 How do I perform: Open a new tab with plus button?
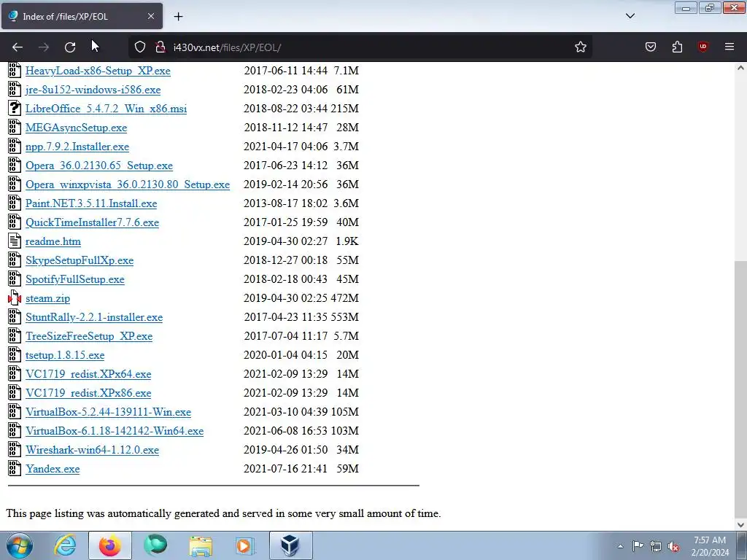178,17
